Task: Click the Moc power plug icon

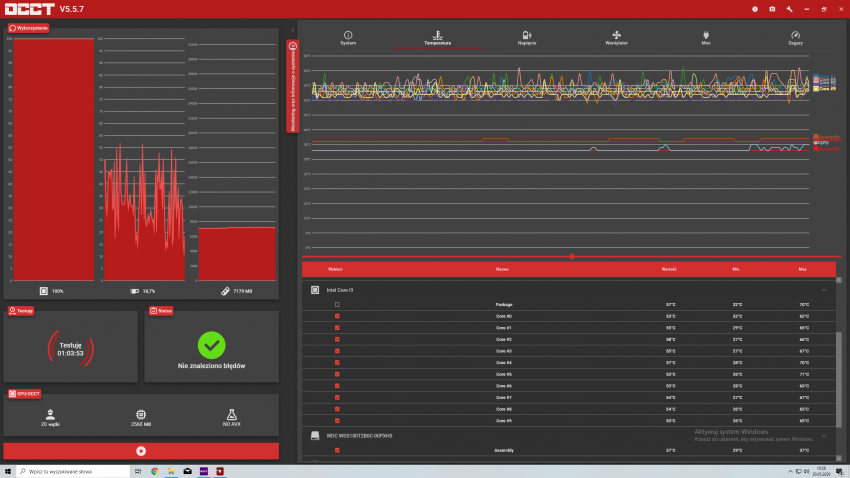Action: point(706,37)
